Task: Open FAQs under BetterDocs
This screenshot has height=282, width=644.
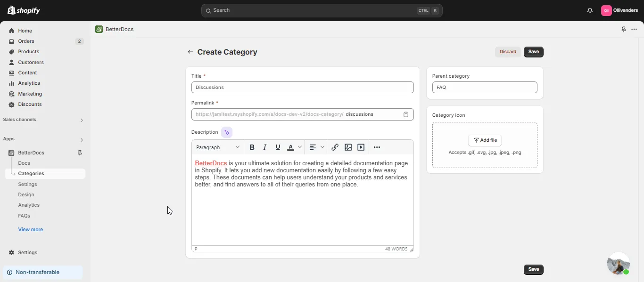Action: tap(24, 216)
